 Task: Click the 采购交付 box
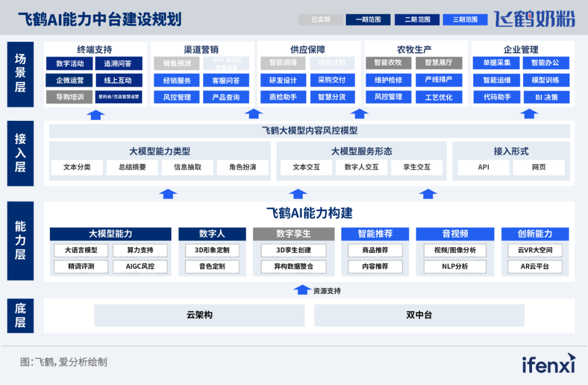click(332, 80)
